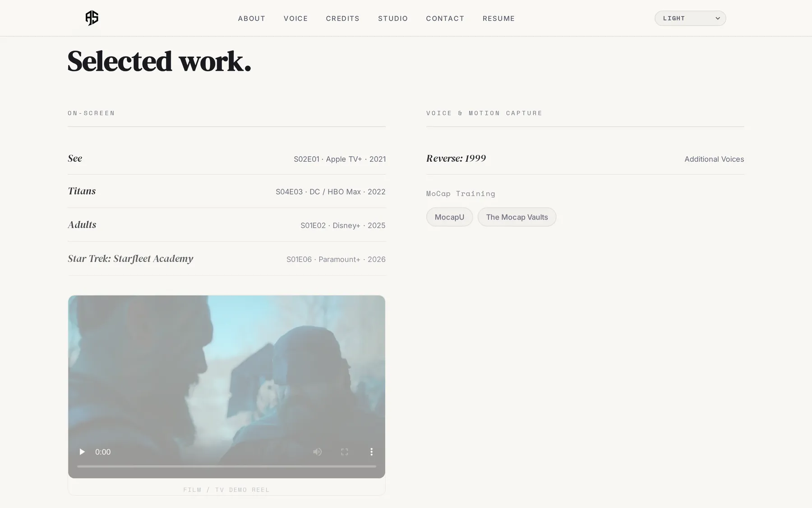Viewport: 812px width, 508px height.
Task: Click the FILM / TV DEMO REEL caption
Action: pos(226,489)
